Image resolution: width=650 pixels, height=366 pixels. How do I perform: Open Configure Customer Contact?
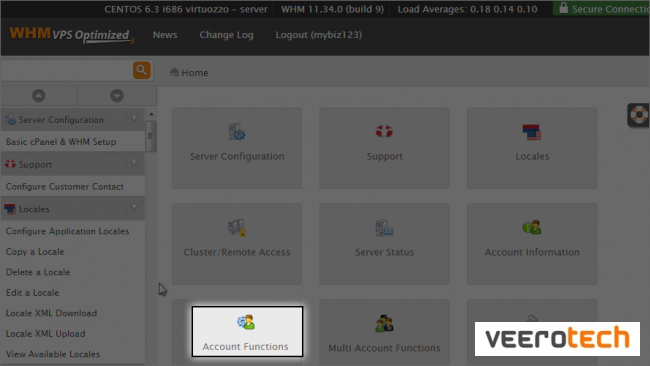tap(65, 187)
